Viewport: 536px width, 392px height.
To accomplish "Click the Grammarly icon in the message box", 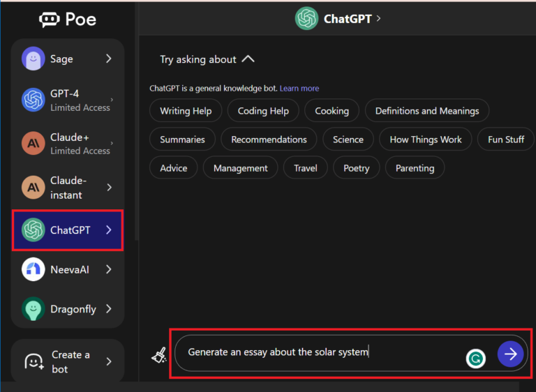I will point(475,359).
